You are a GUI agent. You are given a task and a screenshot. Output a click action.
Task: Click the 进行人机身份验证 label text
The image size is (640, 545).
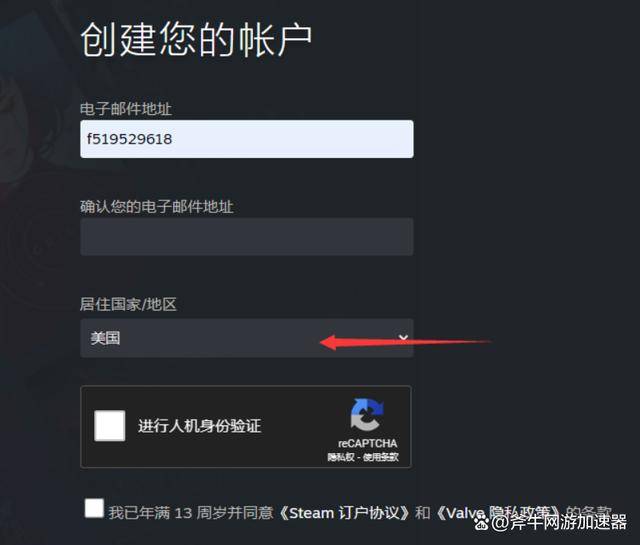tap(199, 426)
